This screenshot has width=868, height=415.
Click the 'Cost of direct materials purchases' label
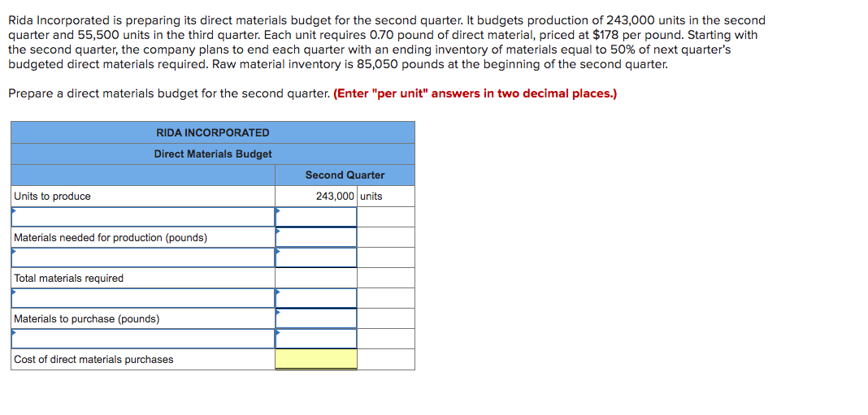point(93,360)
